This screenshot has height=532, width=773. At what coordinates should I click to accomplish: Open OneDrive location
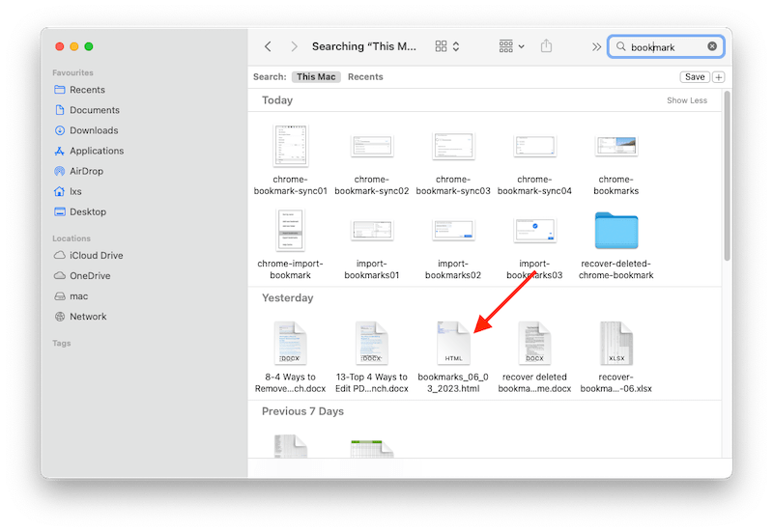pos(90,276)
